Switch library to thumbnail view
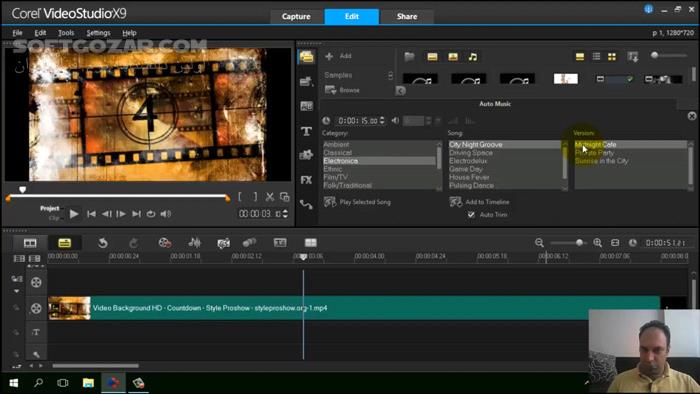 pyautogui.click(x=612, y=56)
